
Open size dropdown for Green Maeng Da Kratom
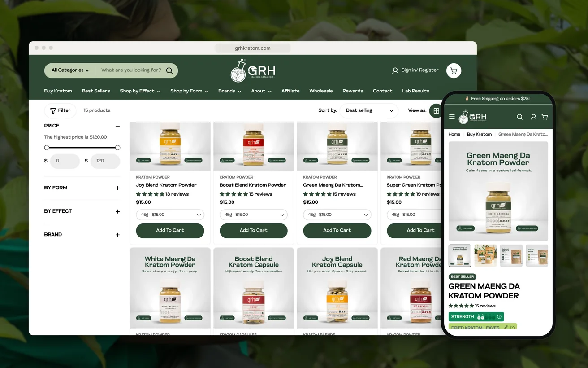pyautogui.click(x=337, y=215)
